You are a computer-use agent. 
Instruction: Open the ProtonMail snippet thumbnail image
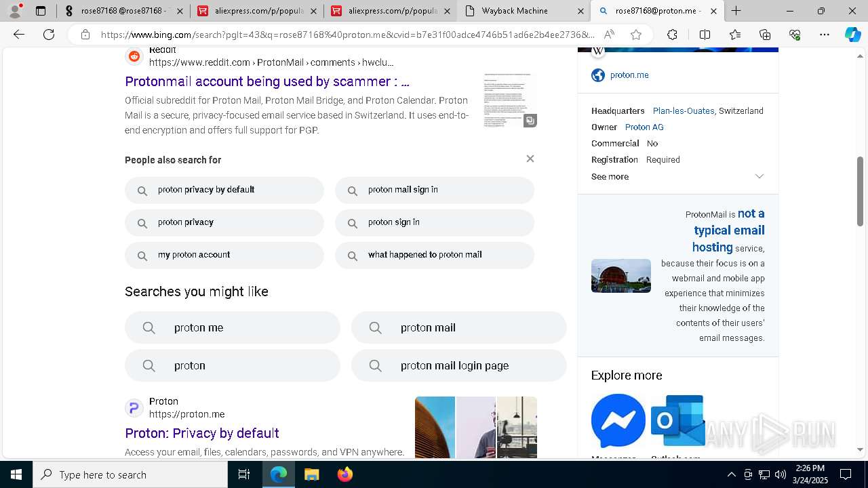tap(620, 276)
